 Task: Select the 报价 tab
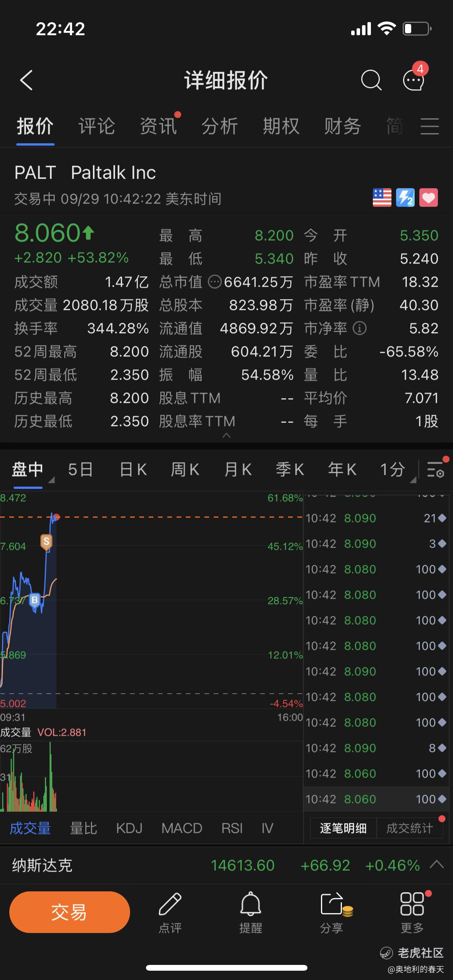click(35, 126)
